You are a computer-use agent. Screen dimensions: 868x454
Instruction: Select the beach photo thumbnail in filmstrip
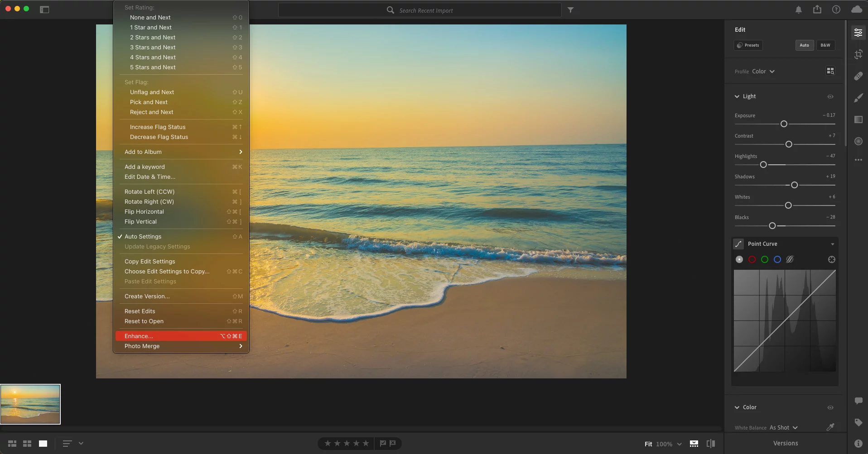pyautogui.click(x=30, y=404)
